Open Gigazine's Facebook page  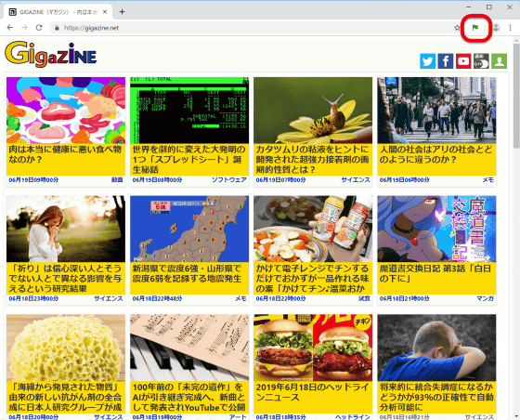tap(446, 61)
